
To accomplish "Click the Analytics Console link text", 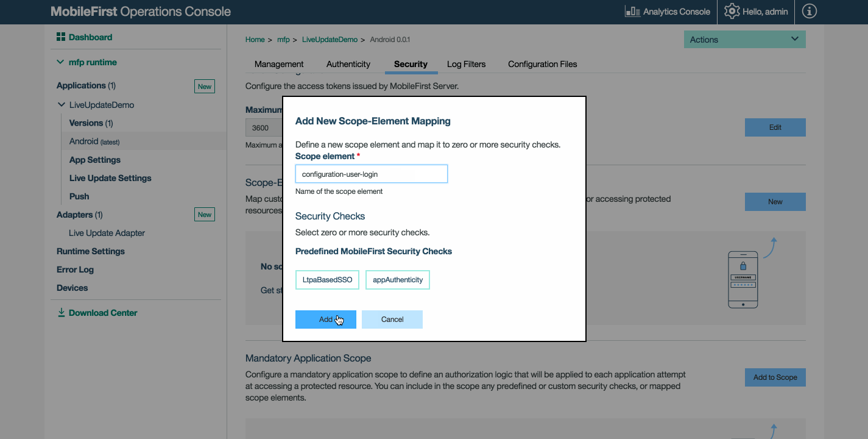I will point(677,12).
